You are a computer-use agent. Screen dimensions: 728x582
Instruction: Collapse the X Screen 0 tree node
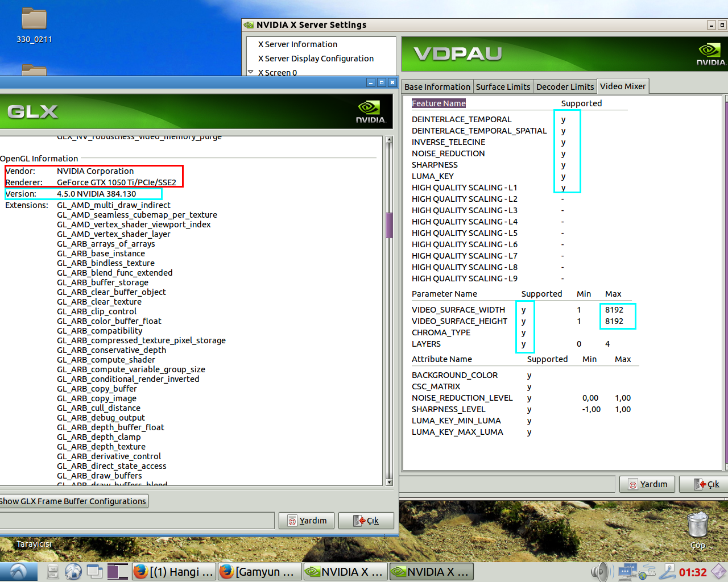[x=251, y=72]
